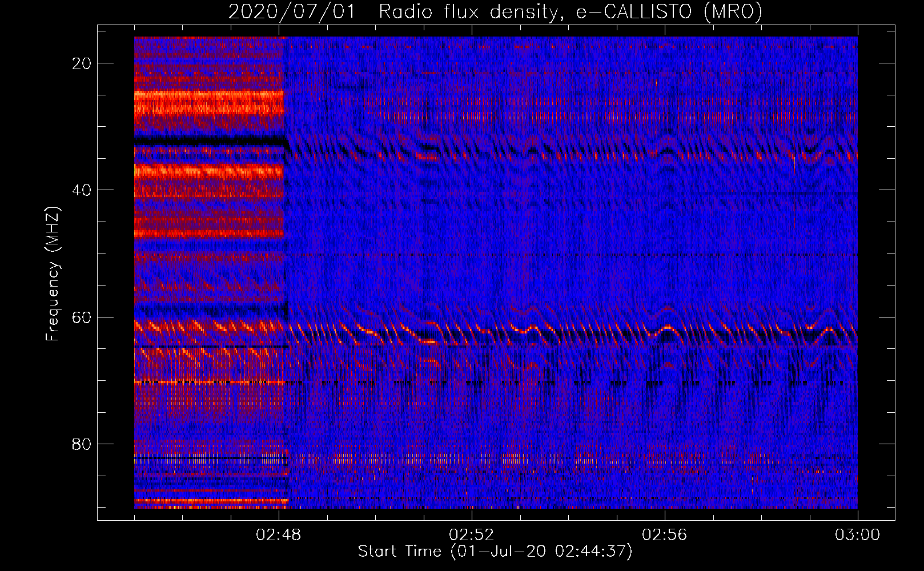Click the 'Start Time (01-Jul-20 02:44:37)' label
924x571 pixels.
(x=495, y=552)
